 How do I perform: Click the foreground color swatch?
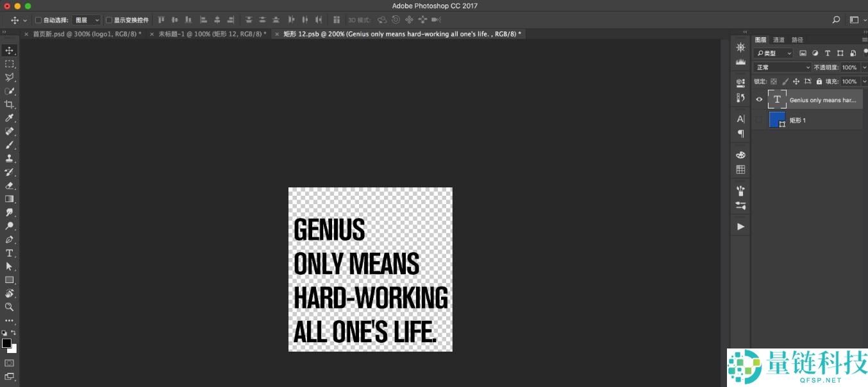[x=6, y=343]
